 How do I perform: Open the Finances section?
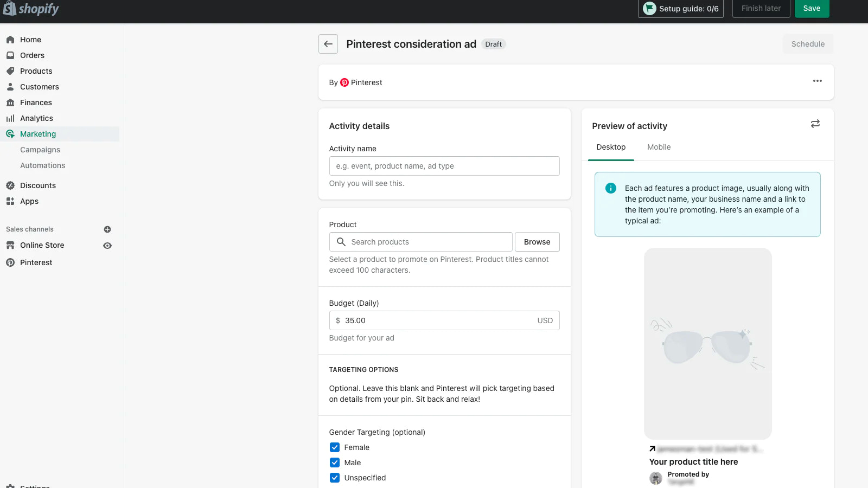36,102
